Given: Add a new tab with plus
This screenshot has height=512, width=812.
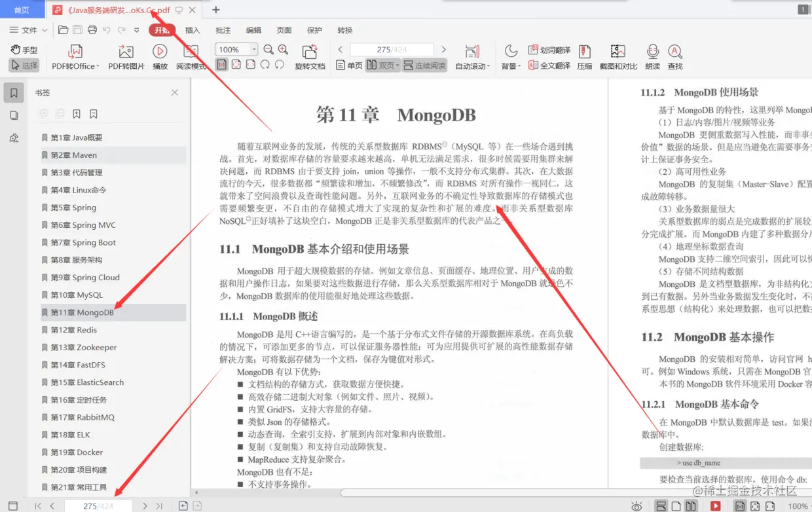Looking at the screenshot, I should pos(216,10).
